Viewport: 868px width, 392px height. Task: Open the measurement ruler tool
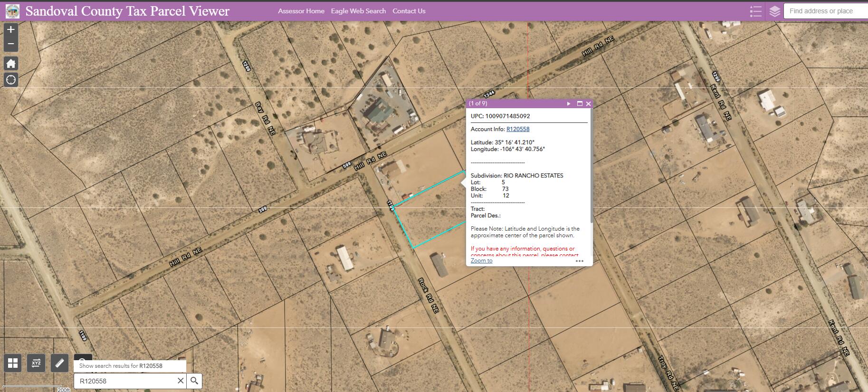[59, 364]
